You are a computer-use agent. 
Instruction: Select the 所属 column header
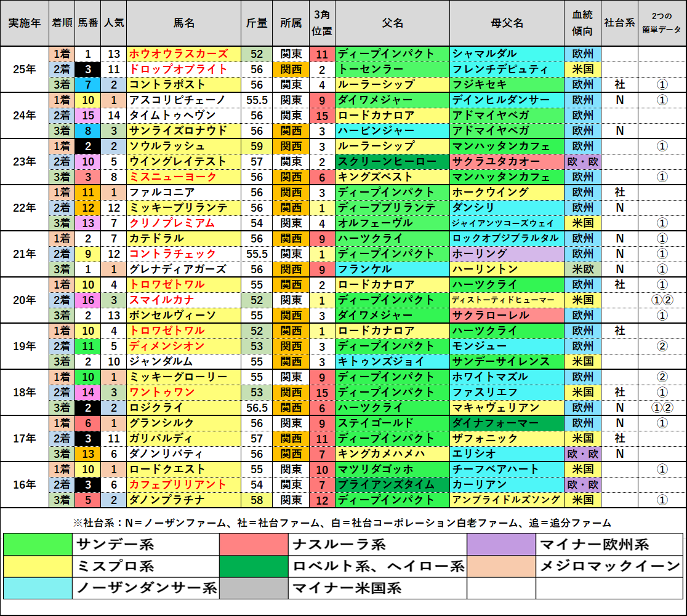(x=291, y=23)
